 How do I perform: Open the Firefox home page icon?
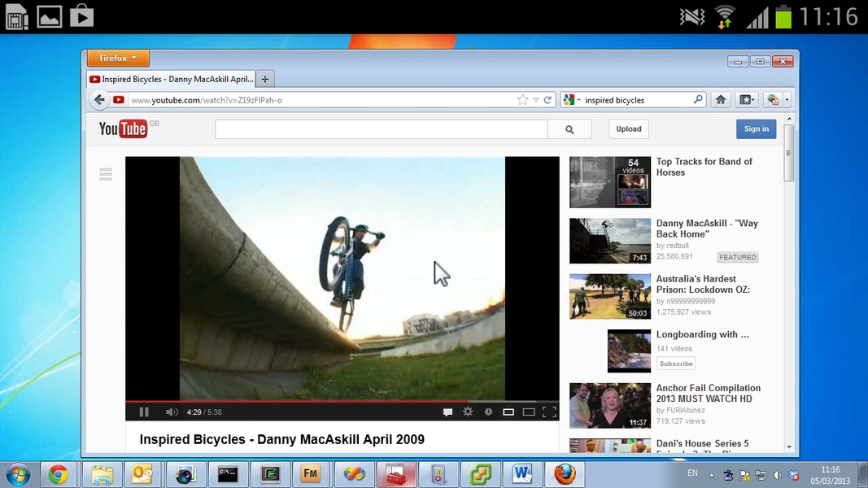coord(720,100)
